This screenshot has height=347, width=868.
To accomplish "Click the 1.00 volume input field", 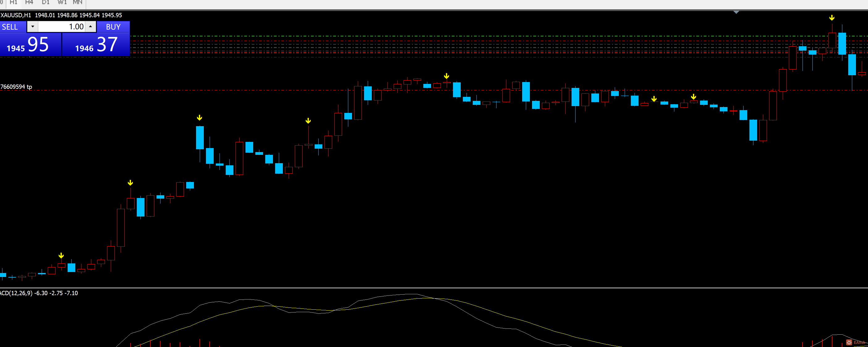I will (x=61, y=27).
